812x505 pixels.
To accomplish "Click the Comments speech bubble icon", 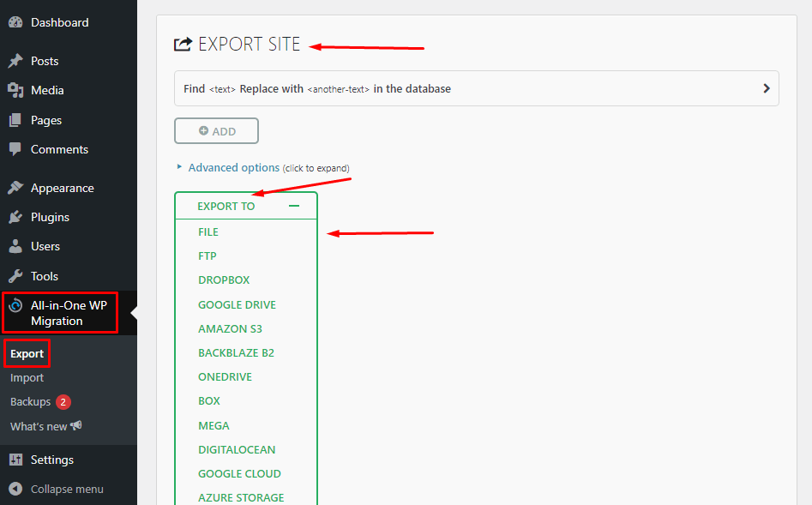I will (x=15, y=149).
